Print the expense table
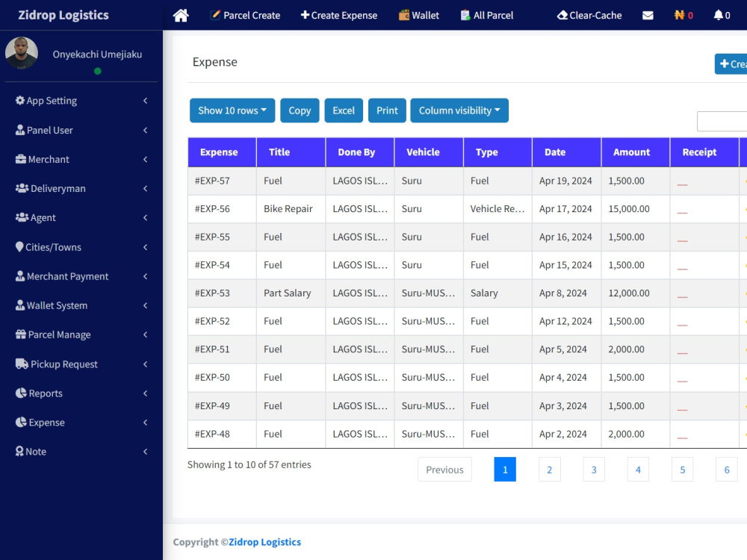The image size is (747, 560). pos(387,111)
